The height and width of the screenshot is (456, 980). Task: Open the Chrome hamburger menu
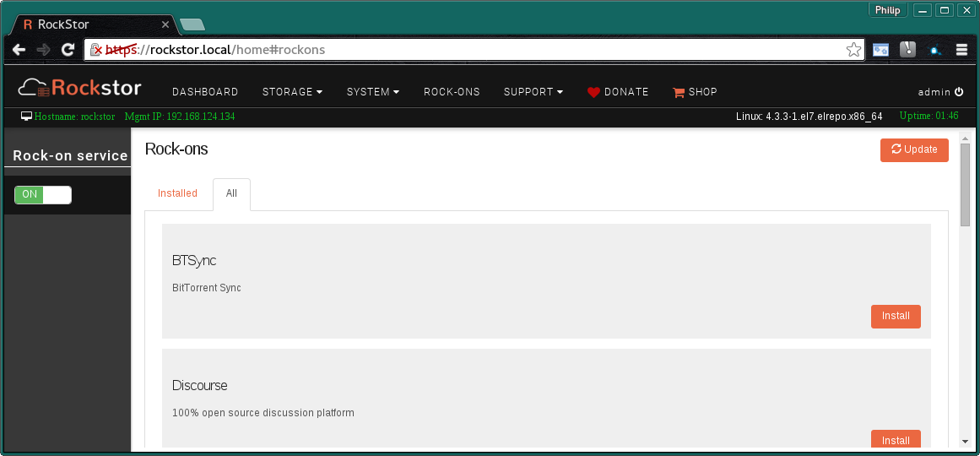pos(962,50)
